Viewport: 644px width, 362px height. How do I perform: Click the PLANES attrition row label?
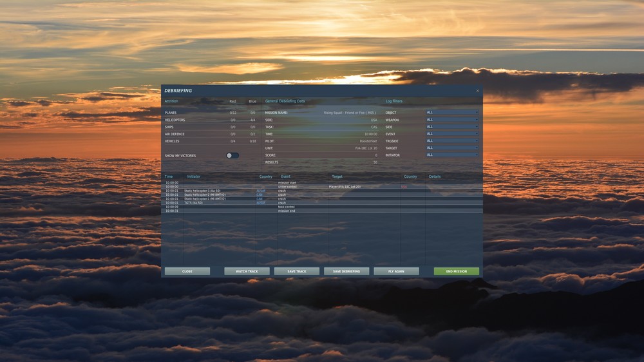point(171,113)
